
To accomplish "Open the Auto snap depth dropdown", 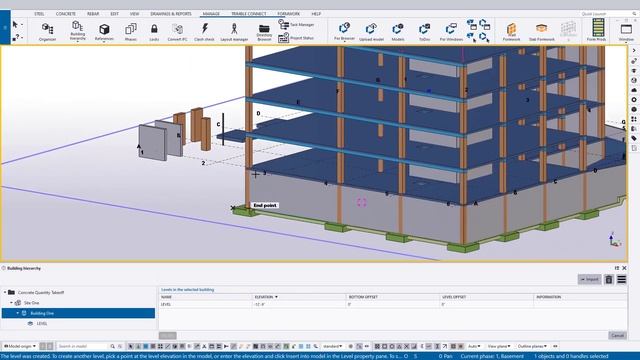I will tap(474, 346).
